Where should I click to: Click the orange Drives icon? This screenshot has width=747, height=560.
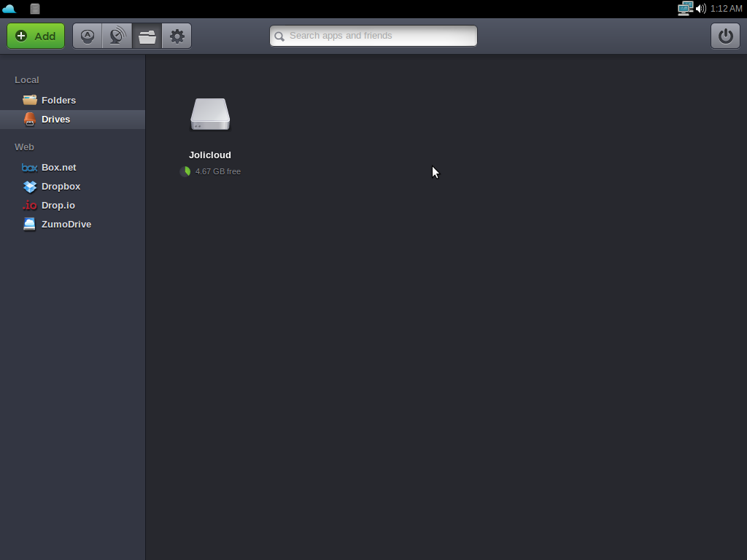pos(29,119)
